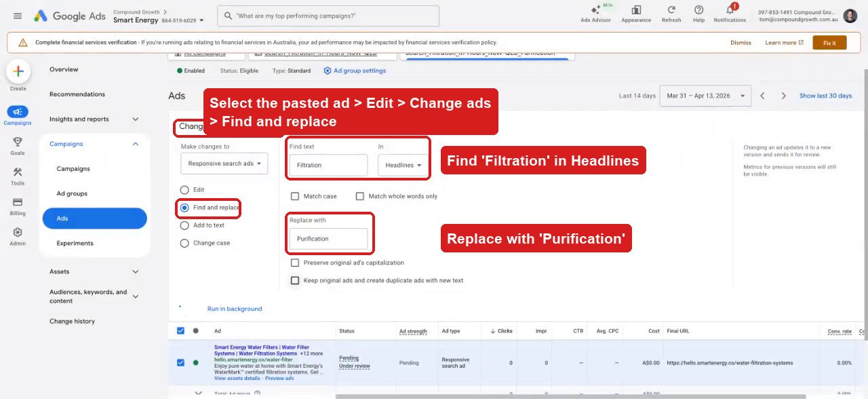Open the Goals trophy icon
868x399 pixels.
tap(18, 142)
